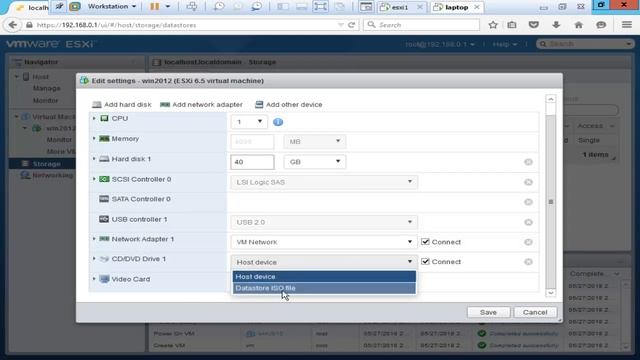The height and width of the screenshot is (360, 640).
Task: Open the browser downloads arrow
Action: 556,25
